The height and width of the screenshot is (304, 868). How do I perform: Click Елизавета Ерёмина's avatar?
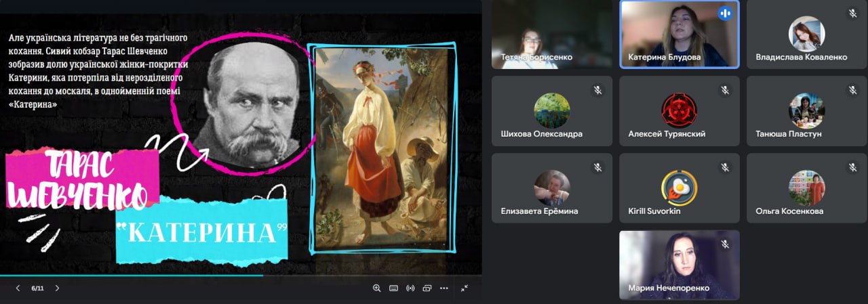click(551, 188)
